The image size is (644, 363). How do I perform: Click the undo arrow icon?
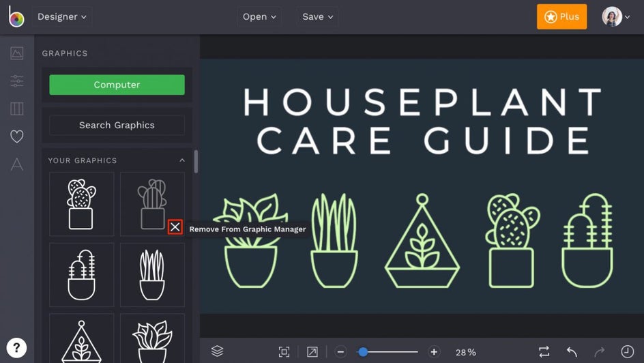click(x=572, y=352)
